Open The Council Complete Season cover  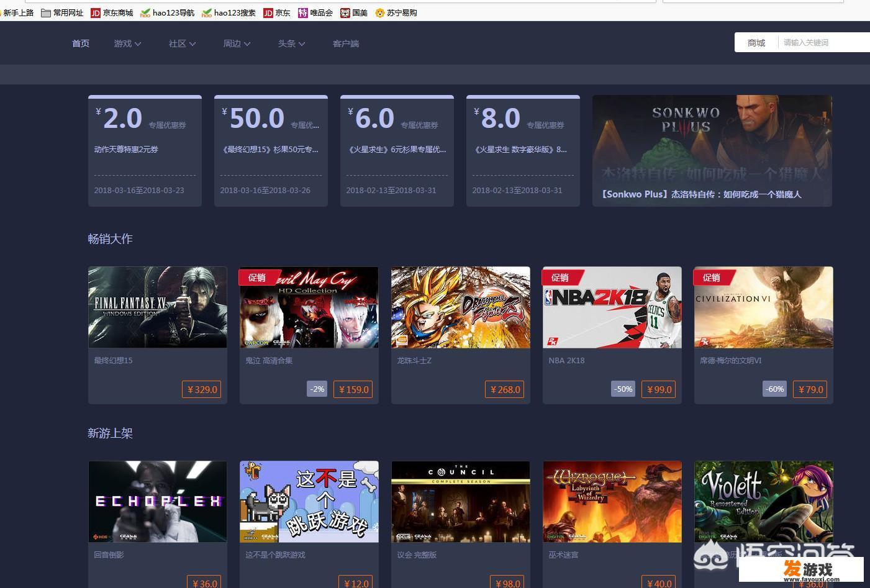(x=461, y=502)
